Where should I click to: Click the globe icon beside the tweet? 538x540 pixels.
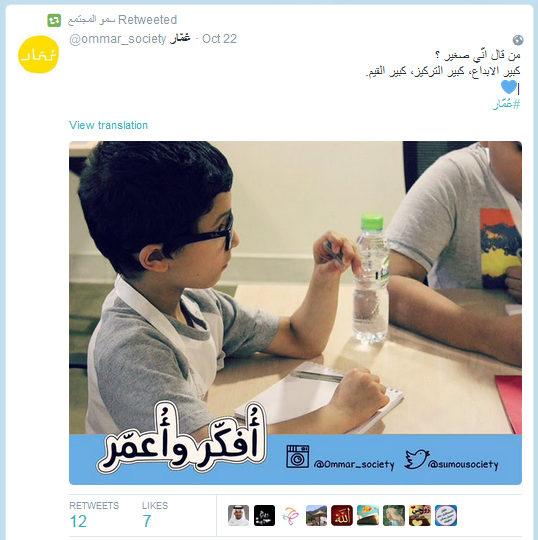518,40
